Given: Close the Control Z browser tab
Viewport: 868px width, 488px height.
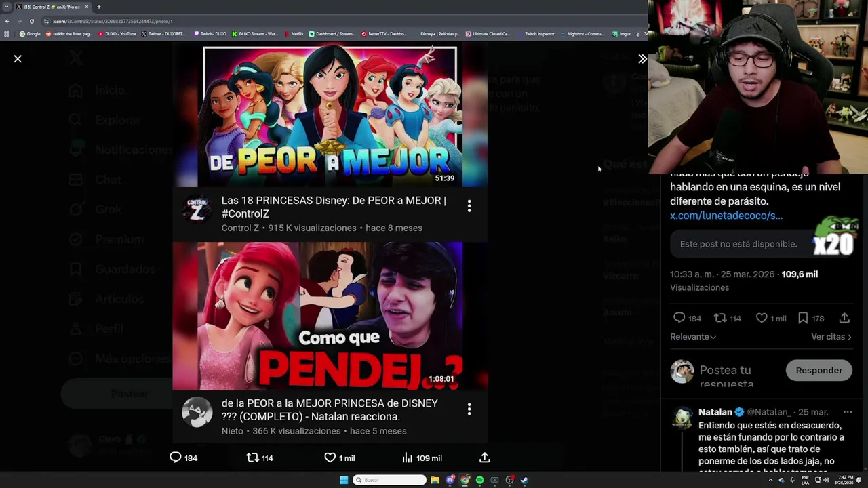Looking at the screenshot, I should pos(86,7).
